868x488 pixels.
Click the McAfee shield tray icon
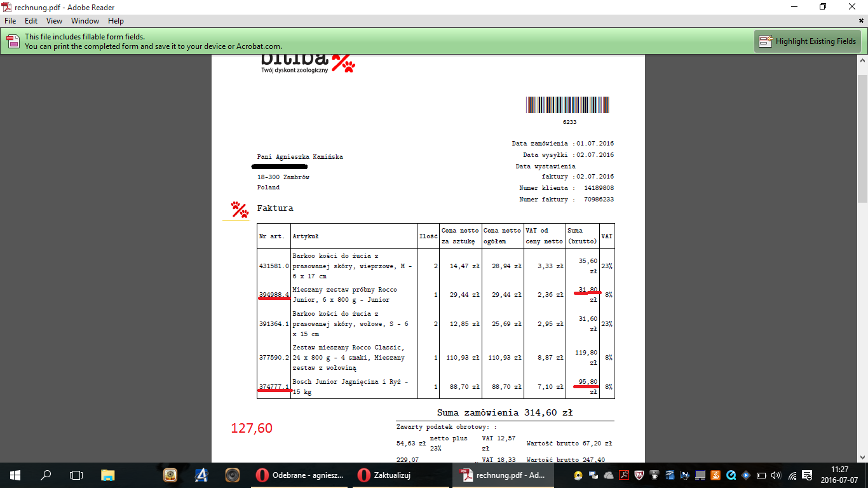click(639, 475)
